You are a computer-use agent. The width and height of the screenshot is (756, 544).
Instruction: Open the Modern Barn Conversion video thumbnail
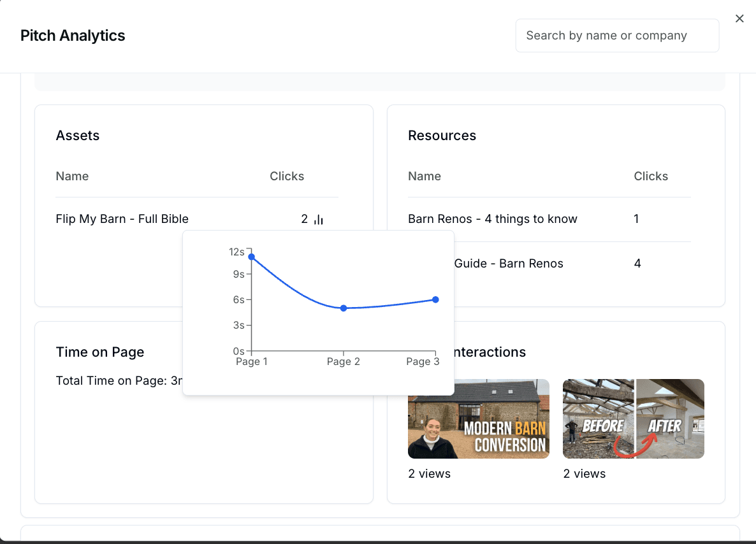pyautogui.click(x=478, y=419)
